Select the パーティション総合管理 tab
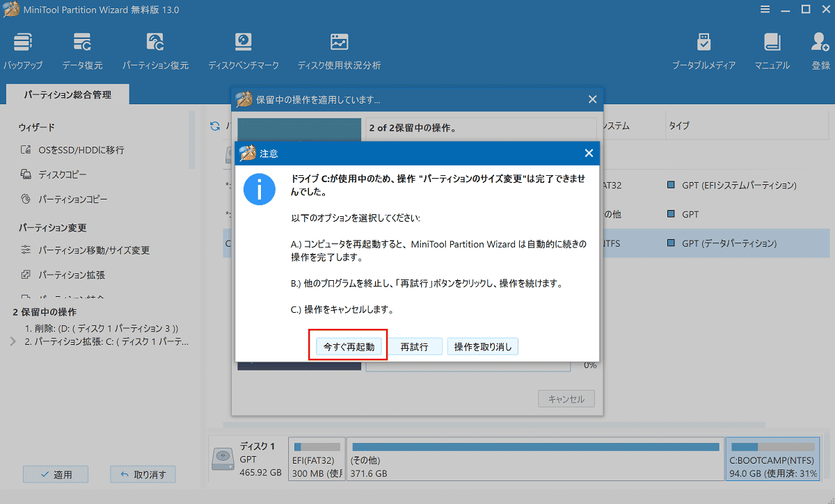The image size is (835, 504). (67, 95)
